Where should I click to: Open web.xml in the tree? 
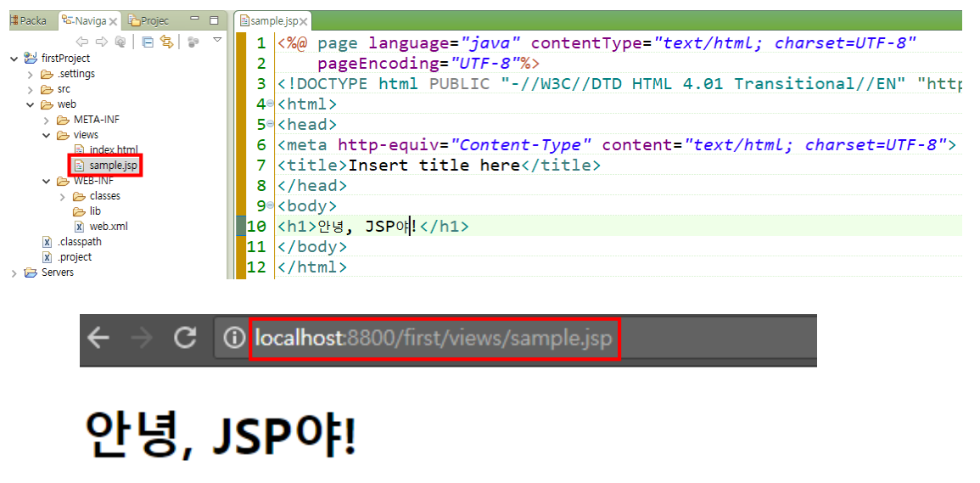(x=108, y=227)
